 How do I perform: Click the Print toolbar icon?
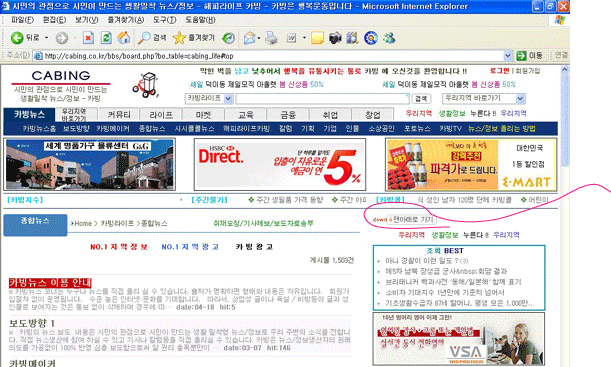[x=271, y=38]
